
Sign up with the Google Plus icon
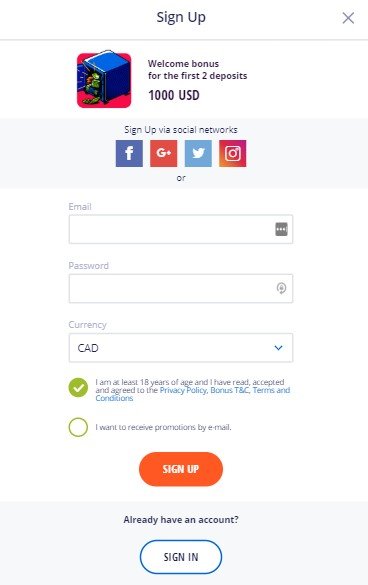pyautogui.click(x=163, y=153)
